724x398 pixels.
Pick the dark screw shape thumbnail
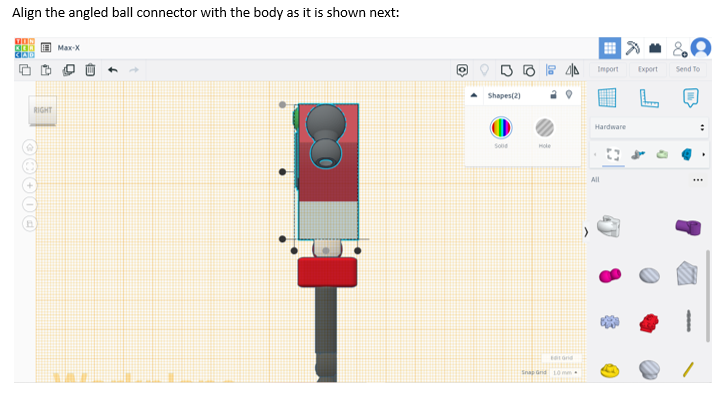coord(688,321)
